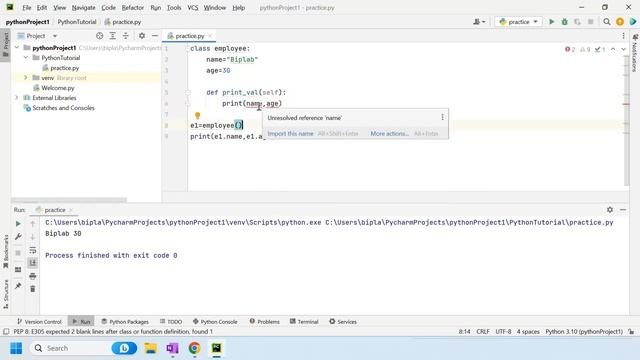Screen dimensions: 640x360
Task: Open the Edit menu
Action: pyautogui.click(x=42, y=7)
